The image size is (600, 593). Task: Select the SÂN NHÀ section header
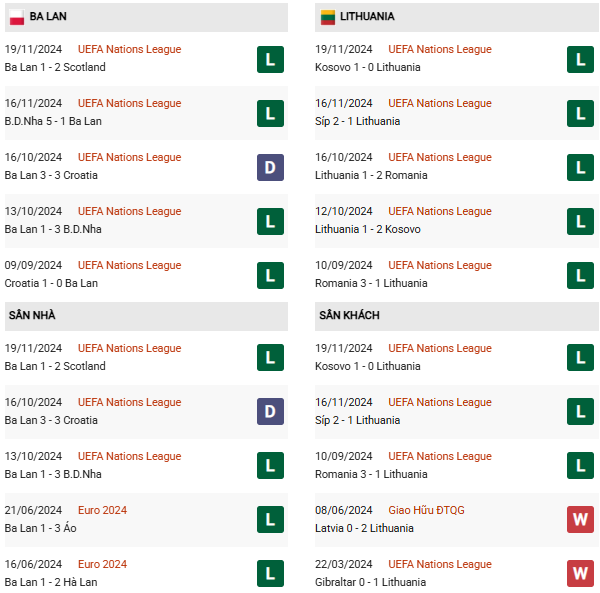[146, 316]
